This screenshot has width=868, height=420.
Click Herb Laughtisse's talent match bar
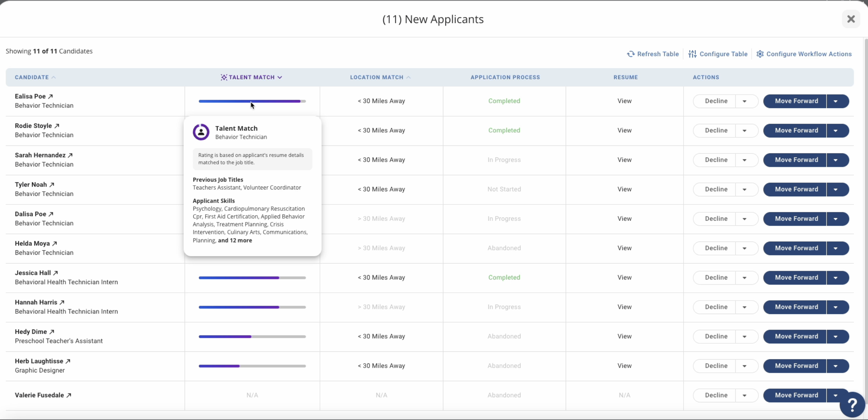pyautogui.click(x=252, y=366)
